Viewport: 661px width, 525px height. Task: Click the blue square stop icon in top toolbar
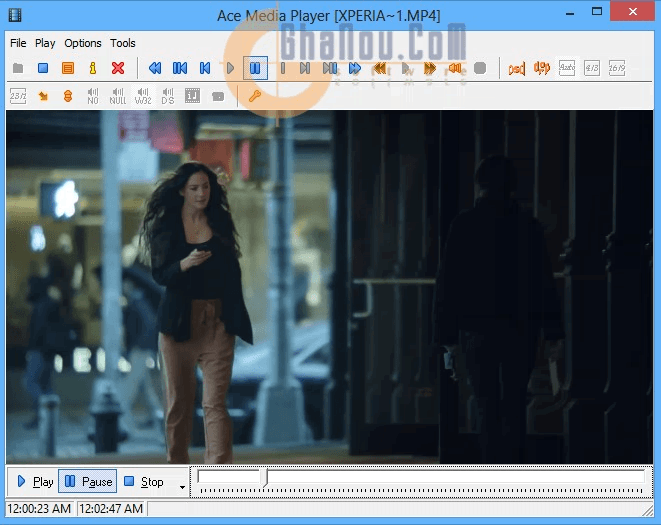(x=43, y=68)
